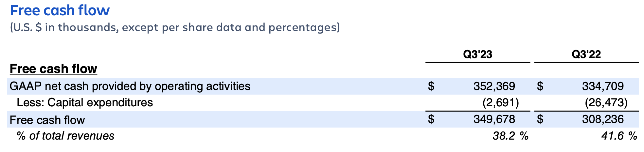Select the "% of total revenues" label

(x=65, y=136)
